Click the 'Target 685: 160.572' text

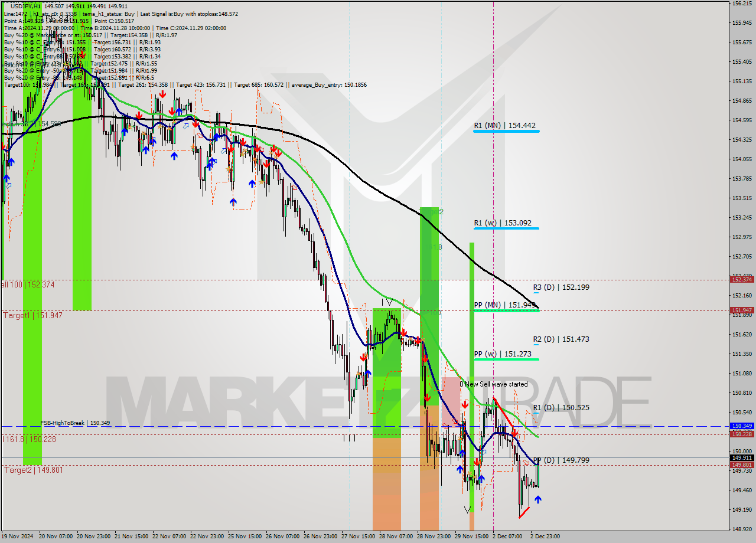coord(258,85)
